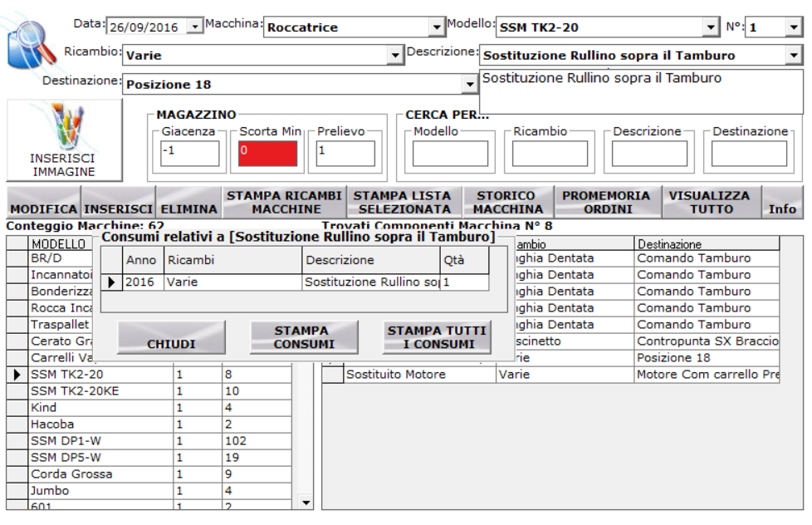Click the Descrizione column header in popup
Image resolution: width=812 pixels, height=525 pixels.
coord(371,260)
